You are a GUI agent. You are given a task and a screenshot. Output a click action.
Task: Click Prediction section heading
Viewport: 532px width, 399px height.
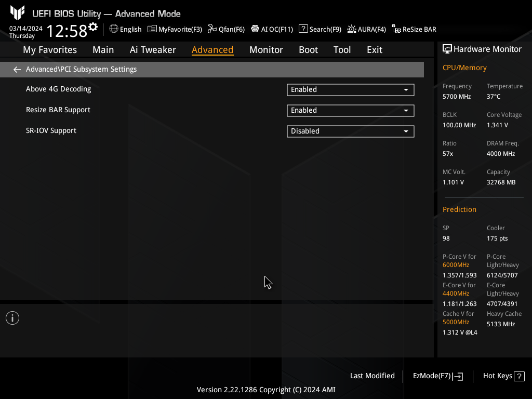459,210
